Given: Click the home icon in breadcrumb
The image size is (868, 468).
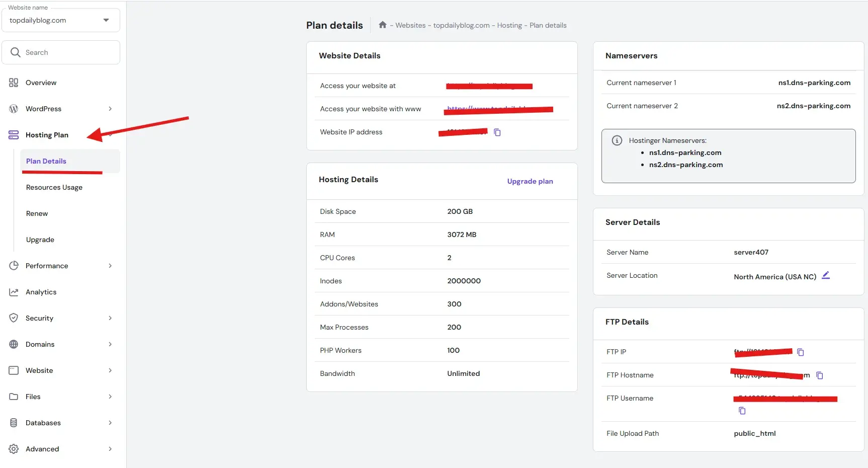Looking at the screenshot, I should click(x=382, y=25).
